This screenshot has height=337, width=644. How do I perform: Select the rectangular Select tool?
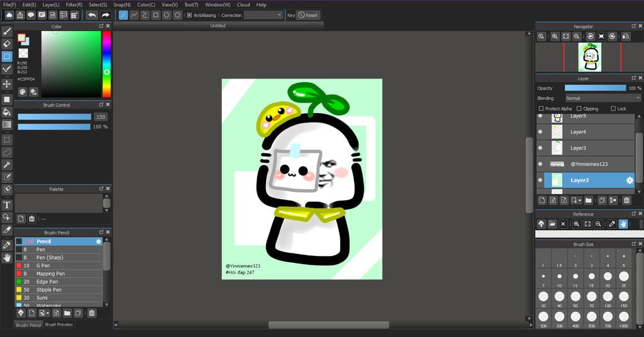click(x=7, y=140)
